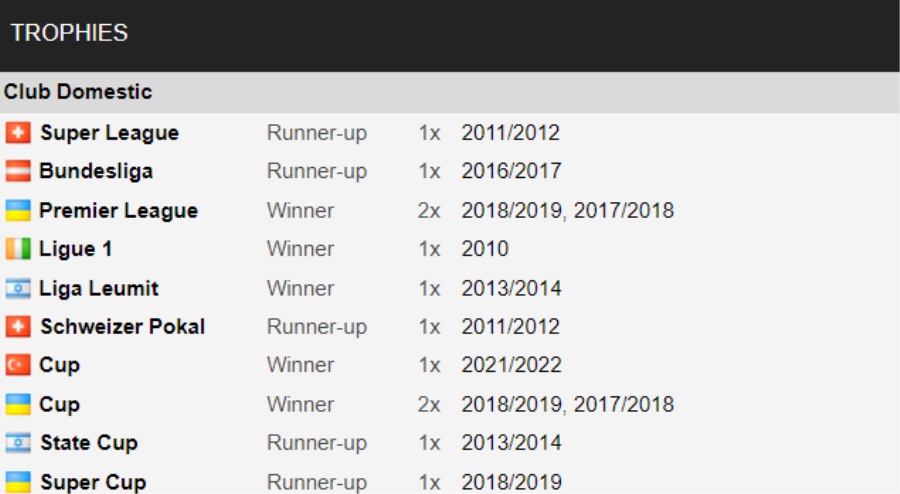900x494 pixels.
Task: Open the Bundesliga competition link
Action: [x=96, y=171]
